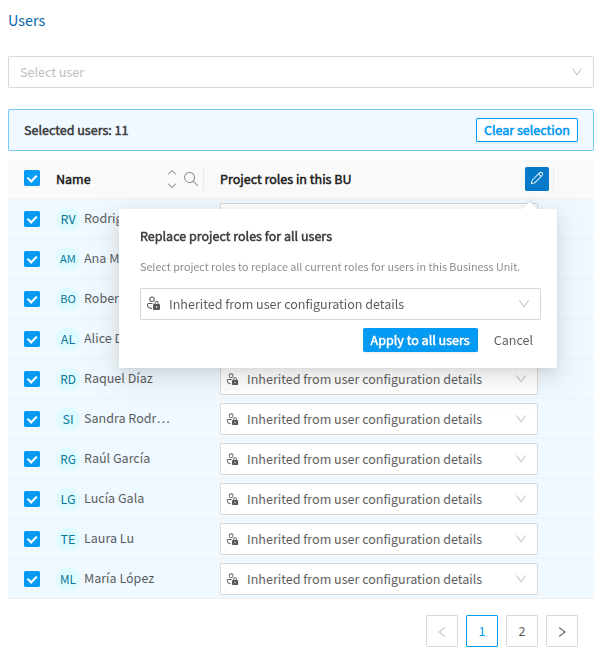This screenshot has height=662, width=608.
Task: Click the RG avatar for Raúl García
Action: coord(68,459)
